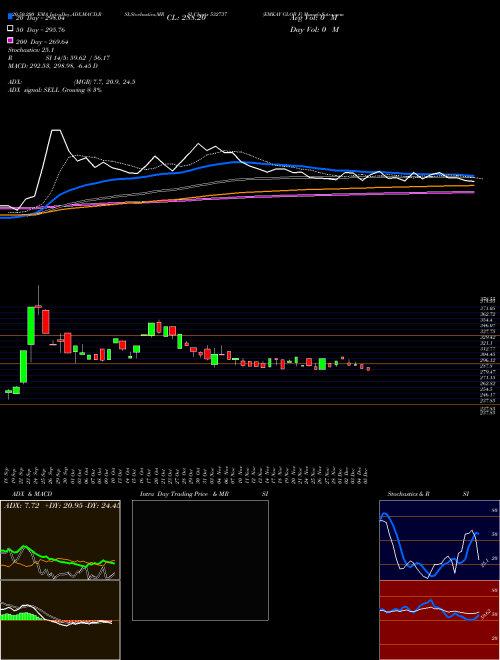Click the 'ADX signal: SELL Growing @ 3%' text
The width and height of the screenshot is (500, 660).
point(55,90)
